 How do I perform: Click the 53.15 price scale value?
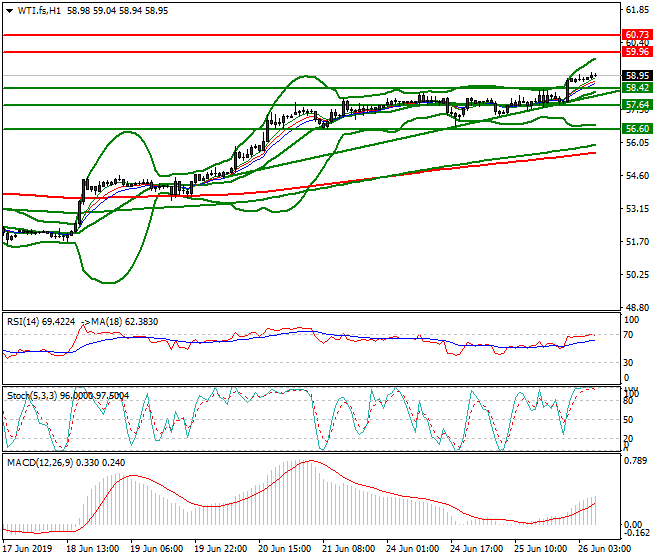(637, 209)
